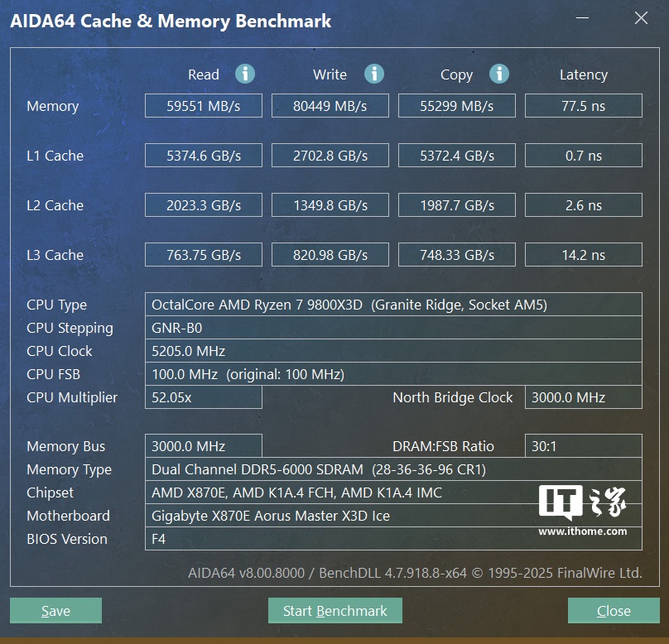Click the Write info icon
This screenshot has width=669, height=644.
374,74
